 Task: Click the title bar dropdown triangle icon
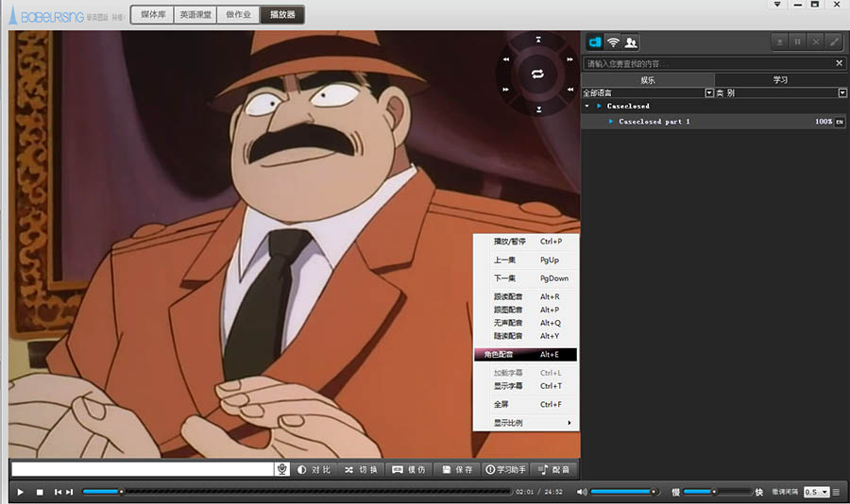pos(777,5)
